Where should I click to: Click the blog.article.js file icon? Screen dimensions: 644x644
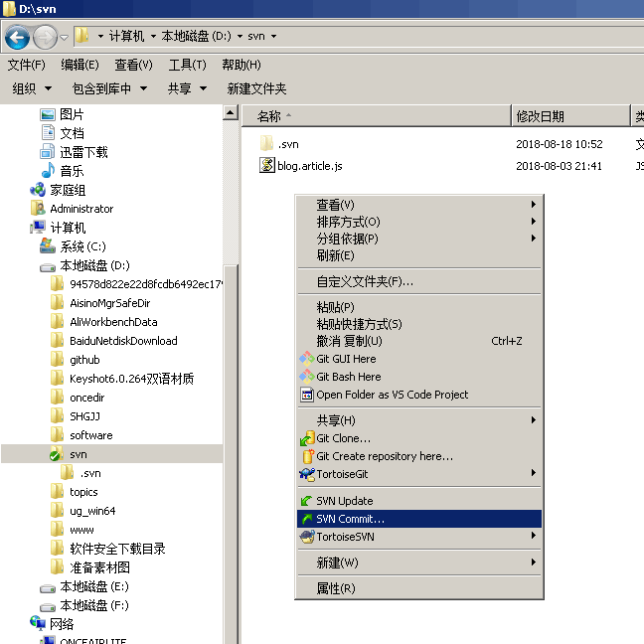click(x=266, y=166)
